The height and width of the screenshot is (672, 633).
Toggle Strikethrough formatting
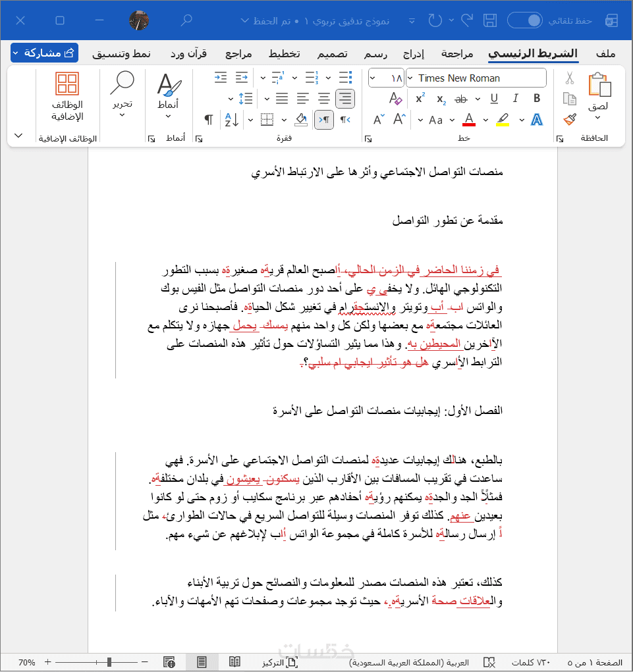tap(461, 99)
